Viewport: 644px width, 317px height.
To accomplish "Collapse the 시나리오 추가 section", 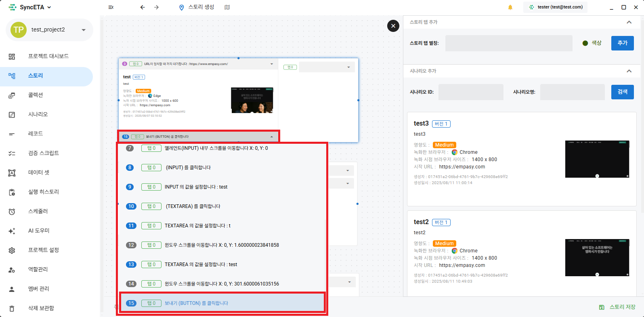I will pos(629,71).
